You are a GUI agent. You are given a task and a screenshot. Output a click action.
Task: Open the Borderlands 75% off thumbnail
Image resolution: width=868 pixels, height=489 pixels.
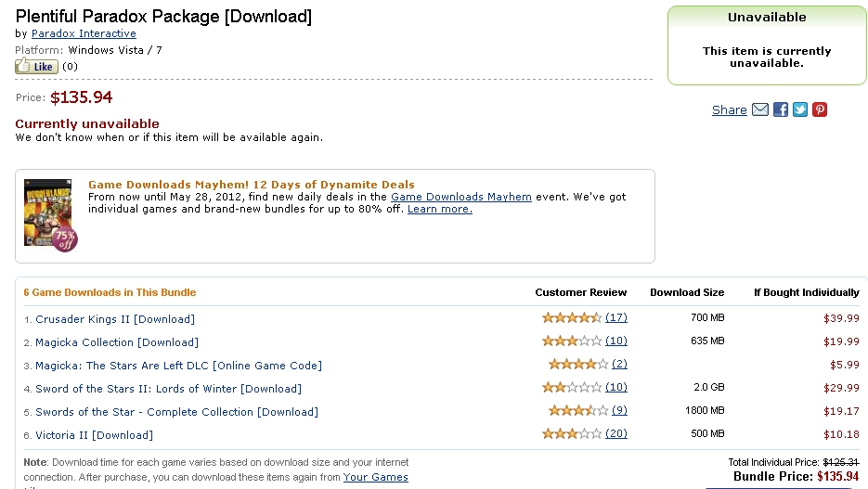coord(50,215)
